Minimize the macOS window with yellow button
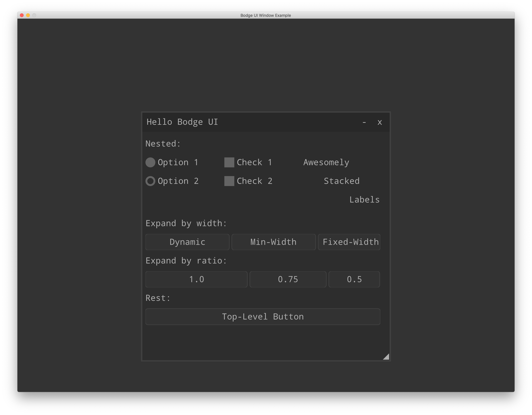Screen dimensions: 532x415 pos(28,15)
